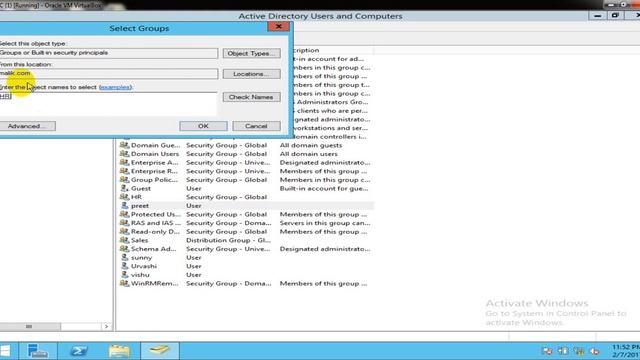
Task: Confirm with OK in Select Groups
Action: [x=203, y=126]
